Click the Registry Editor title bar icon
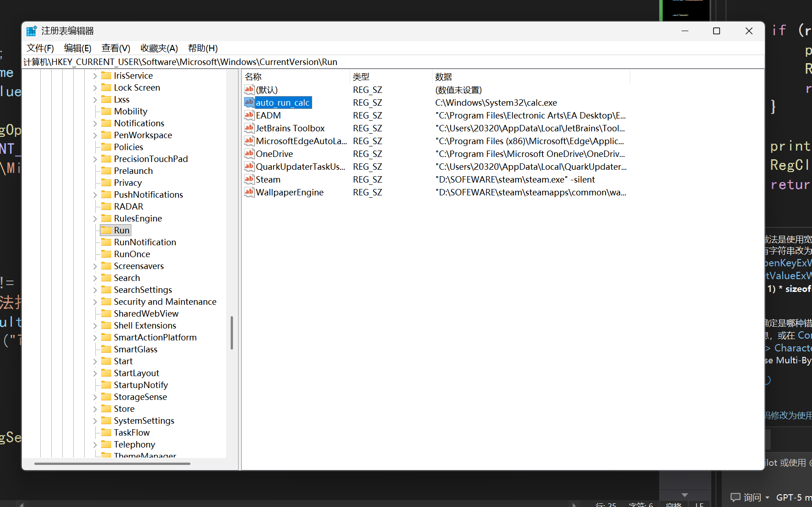The width and height of the screenshot is (812, 507). pos(32,31)
